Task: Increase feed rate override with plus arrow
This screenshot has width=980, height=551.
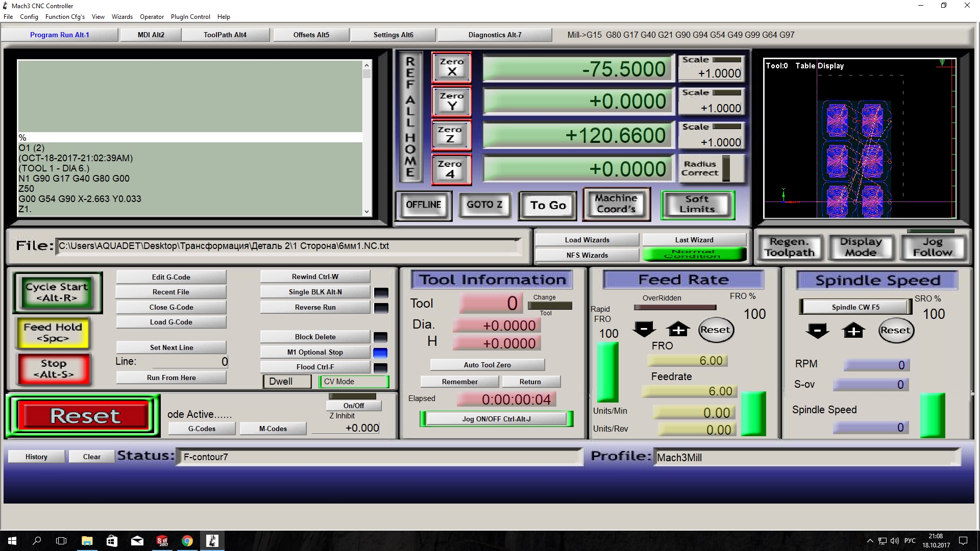Action: pos(678,330)
